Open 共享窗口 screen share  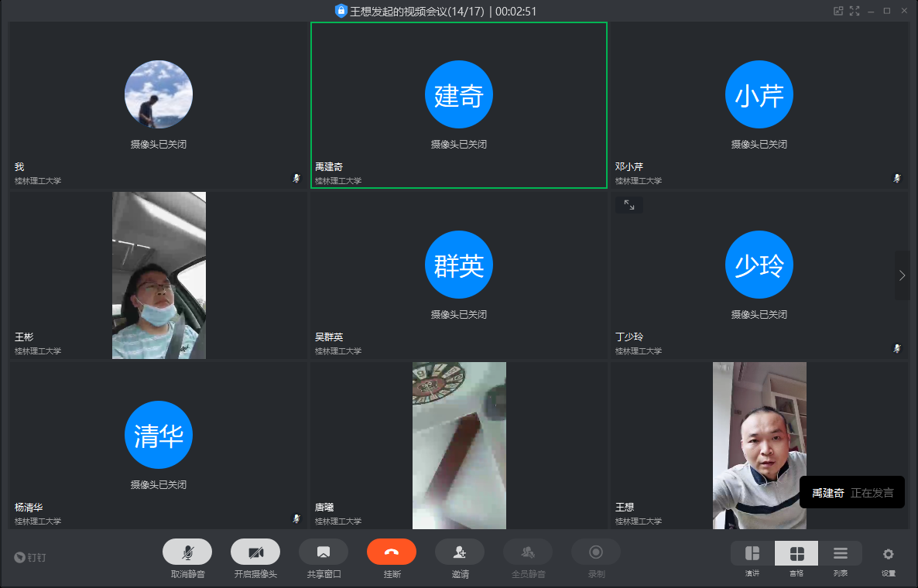324,552
